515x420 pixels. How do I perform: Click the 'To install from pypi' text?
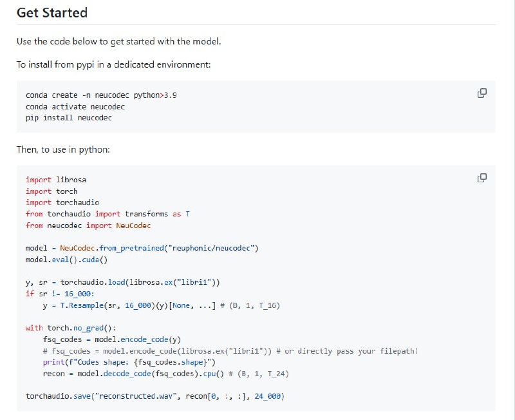click(x=113, y=65)
